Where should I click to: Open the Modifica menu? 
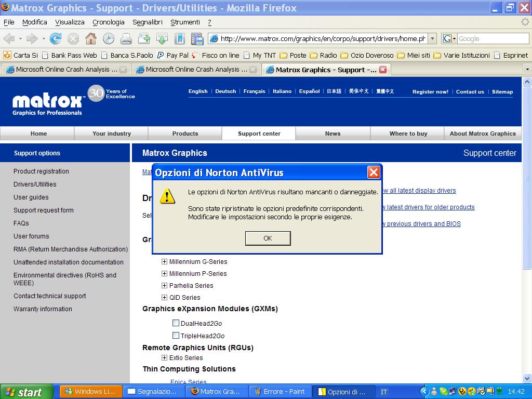coord(35,22)
